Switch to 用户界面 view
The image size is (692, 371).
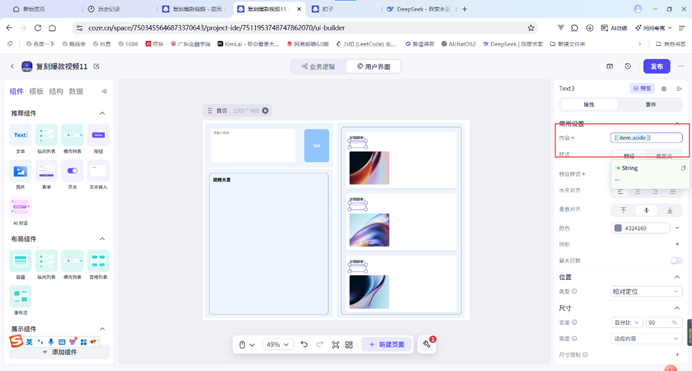point(373,67)
